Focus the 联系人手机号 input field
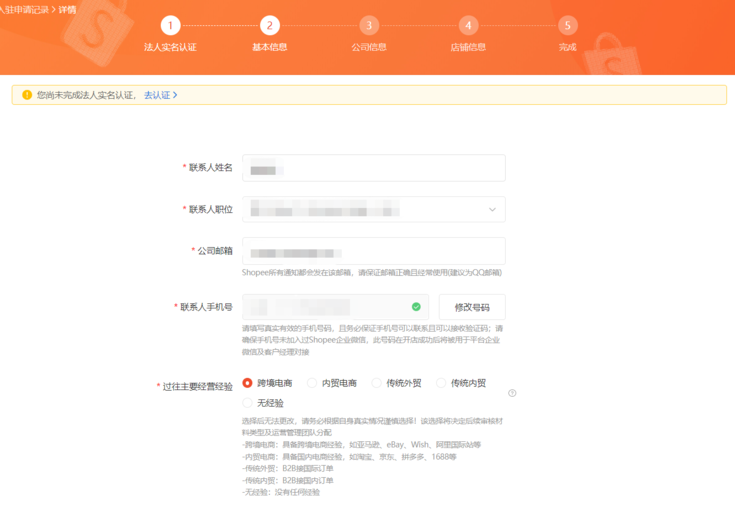Image resolution: width=735 pixels, height=506 pixels. 335,307
